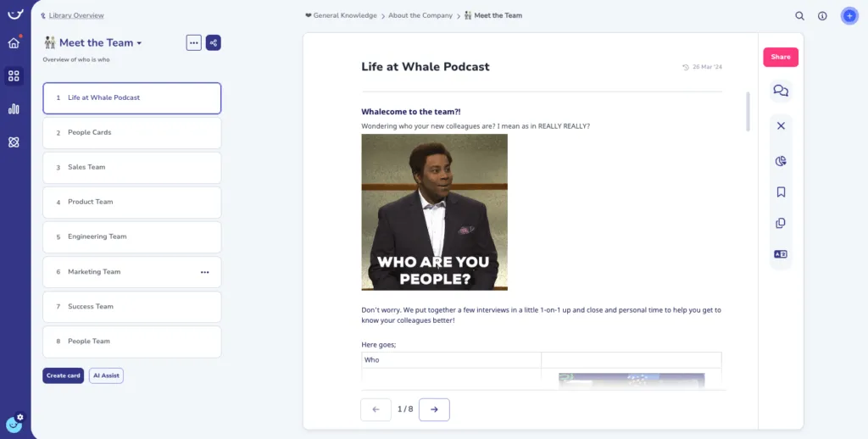This screenshot has width=868, height=439.
Task: Open the three-dot menu beside Meet the Team
Action: (x=194, y=42)
